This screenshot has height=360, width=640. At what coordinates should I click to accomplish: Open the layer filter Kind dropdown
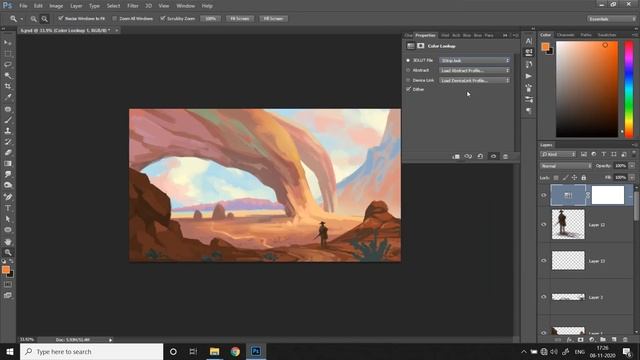pyautogui.click(x=558, y=154)
